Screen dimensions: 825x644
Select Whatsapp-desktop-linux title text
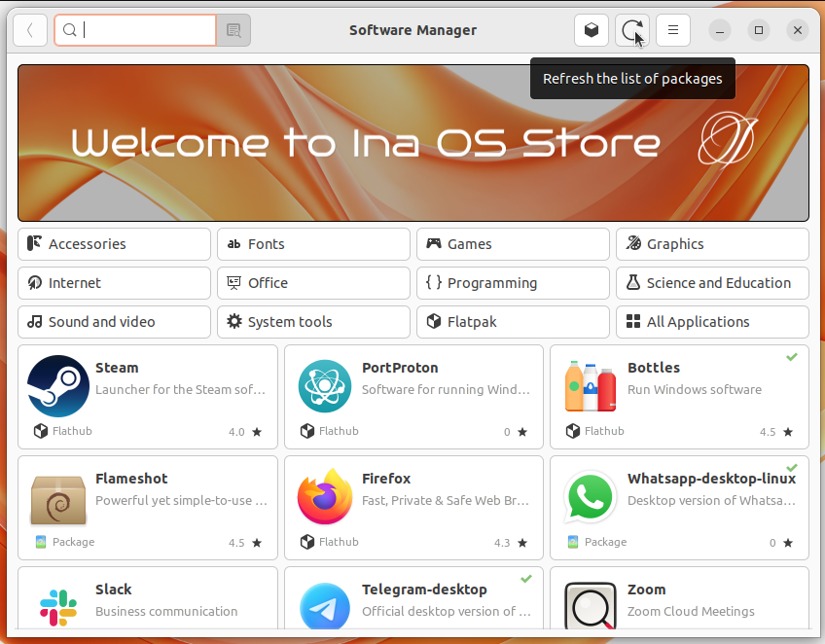[x=712, y=479]
